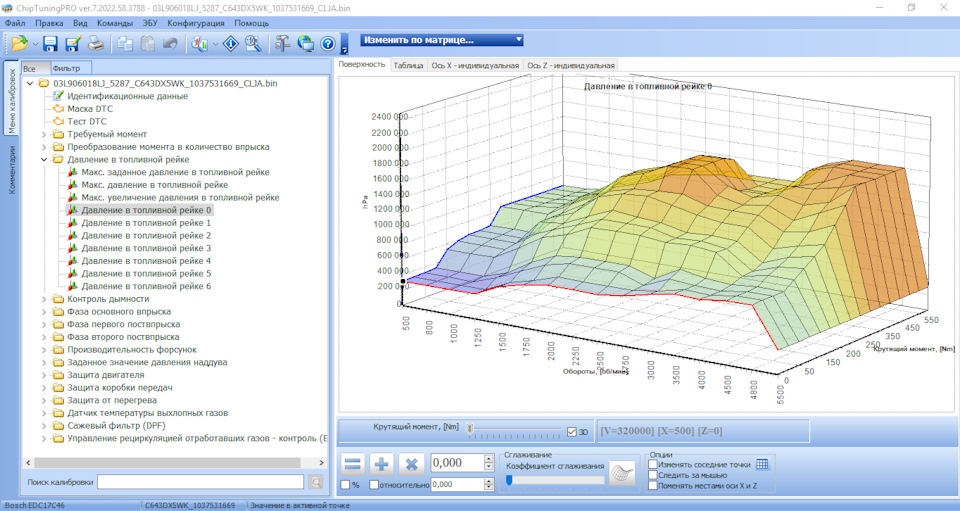Viewport: 960px width, 511px height.
Task: Expand the Производительность форсунок folder
Action: [44, 349]
